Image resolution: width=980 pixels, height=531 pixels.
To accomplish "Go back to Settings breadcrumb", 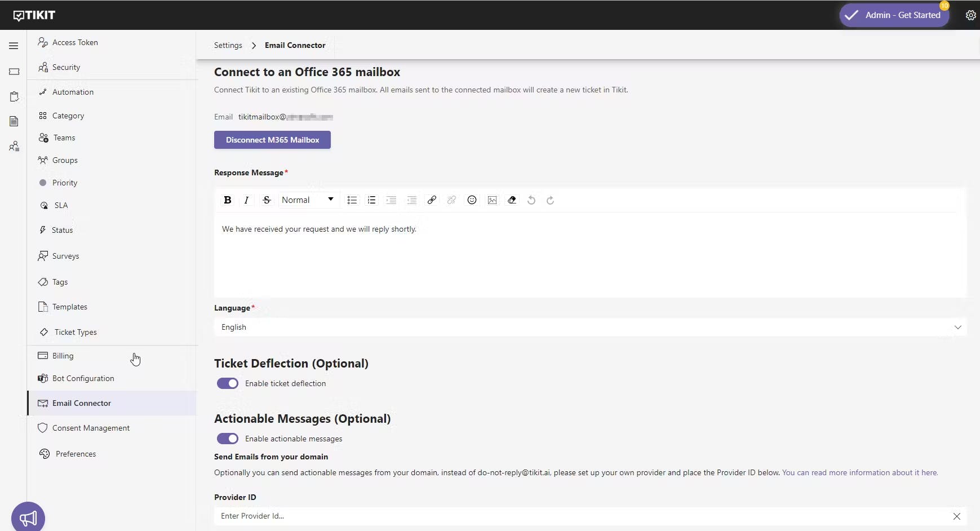I will pos(228,45).
